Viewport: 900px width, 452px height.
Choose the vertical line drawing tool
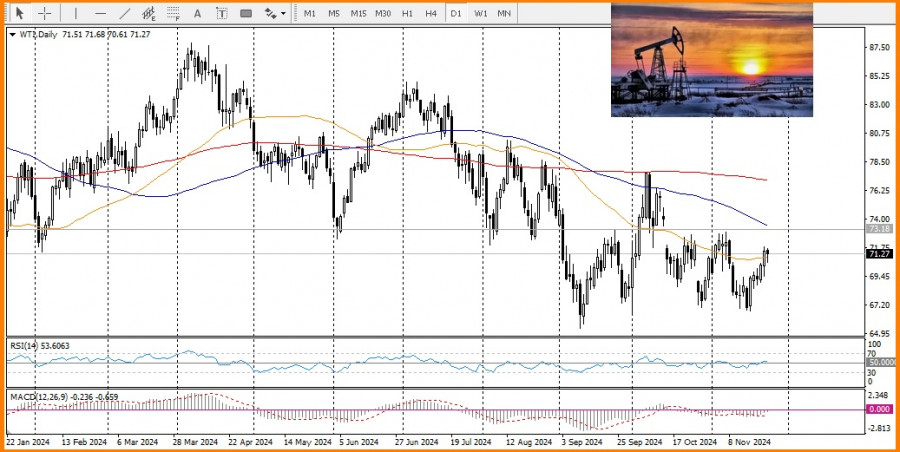(76, 13)
